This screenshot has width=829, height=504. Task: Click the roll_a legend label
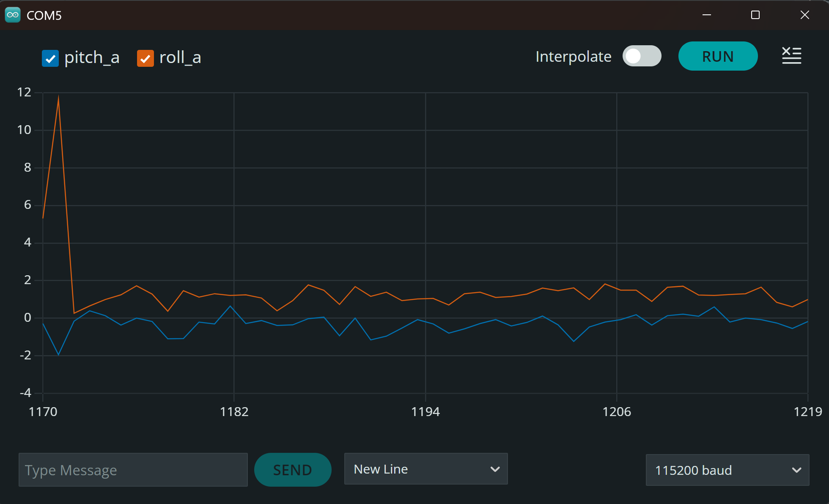[180, 58]
